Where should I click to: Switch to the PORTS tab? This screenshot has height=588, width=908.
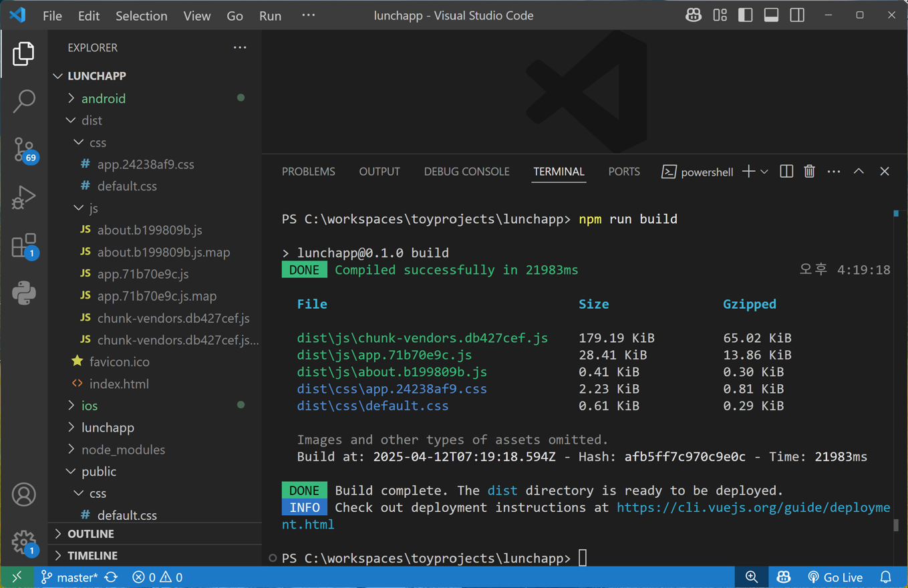point(624,172)
